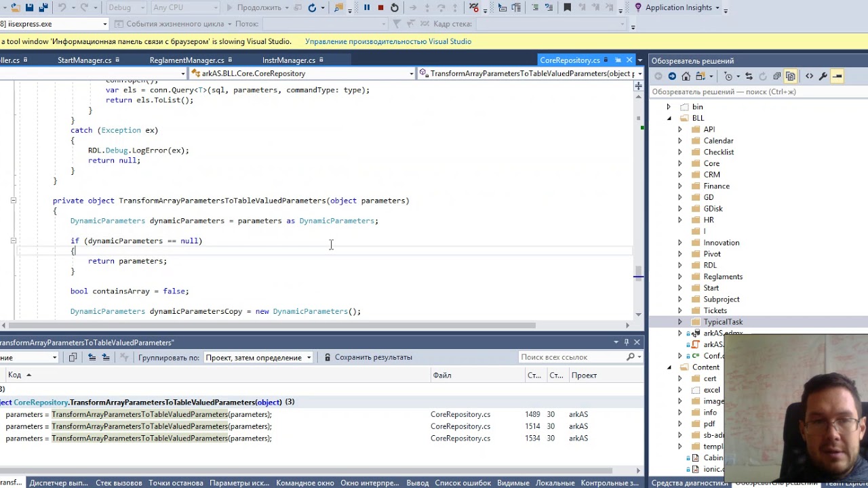Image resolution: width=868 pixels, height=488 pixels.
Task: Open Properties wrench icon in Solution Explorer
Action: 823,76
